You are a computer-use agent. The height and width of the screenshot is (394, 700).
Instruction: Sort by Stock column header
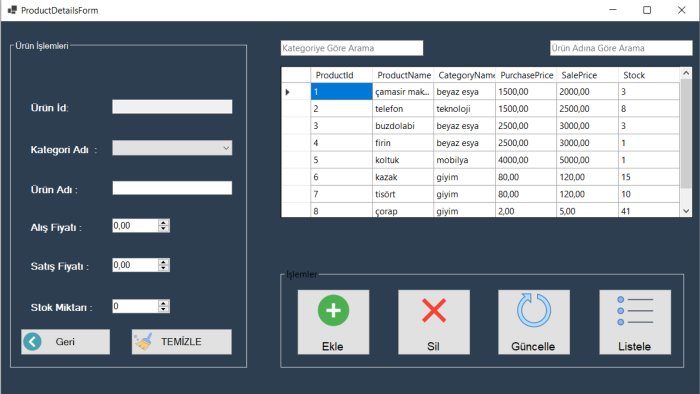click(x=649, y=75)
